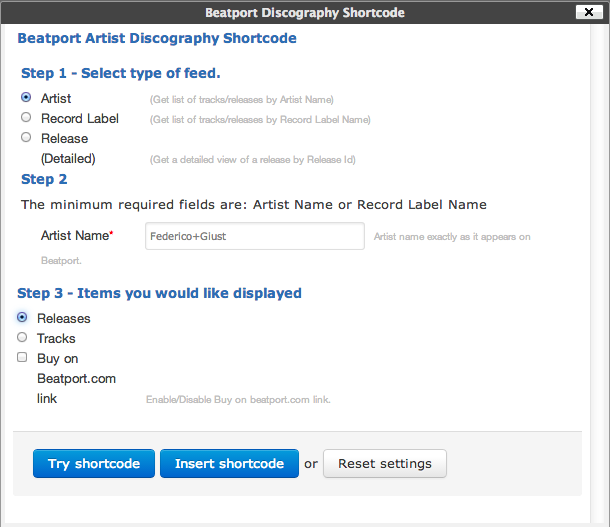Click the Step 1 select feed heading
The image size is (610, 527).
pos(121,74)
